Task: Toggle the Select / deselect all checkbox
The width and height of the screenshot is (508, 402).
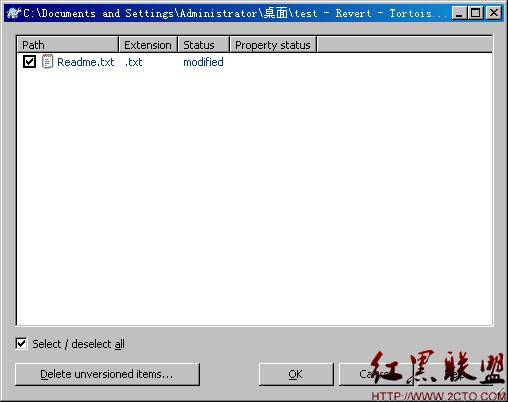Action: (21, 343)
